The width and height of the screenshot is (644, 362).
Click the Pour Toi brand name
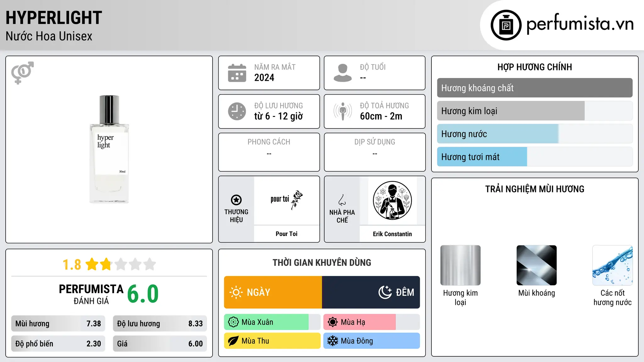pyautogui.click(x=286, y=234)
